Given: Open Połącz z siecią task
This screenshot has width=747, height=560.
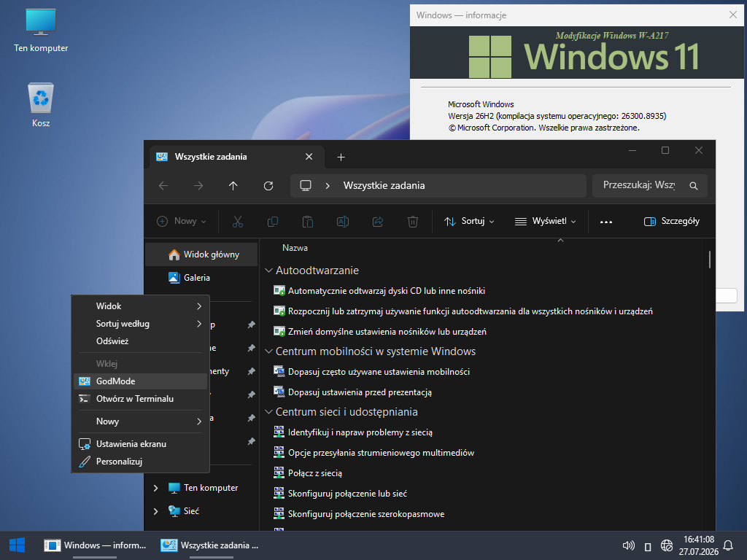Looking at the screenshot, I should click(x=308, y=473).
